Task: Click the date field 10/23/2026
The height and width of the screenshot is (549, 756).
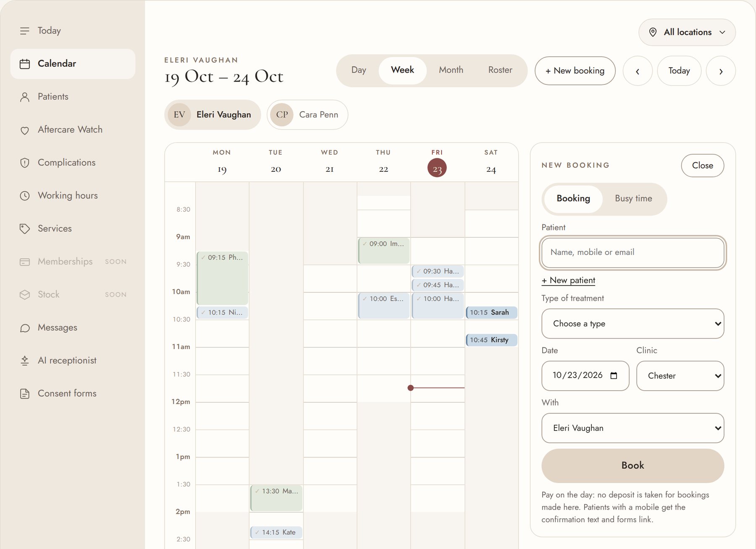Action: (x=585, y=376)
